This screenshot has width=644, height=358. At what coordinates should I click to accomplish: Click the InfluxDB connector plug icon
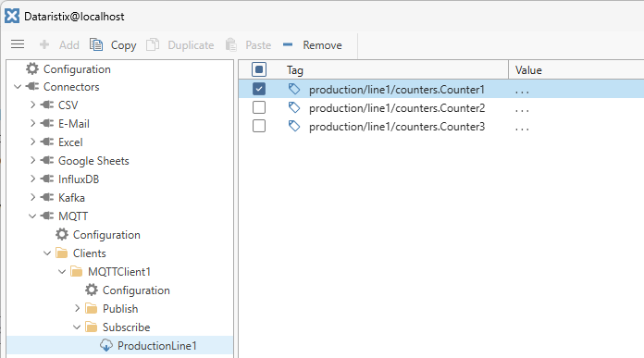pyautogui.click(x=47, y=179)
